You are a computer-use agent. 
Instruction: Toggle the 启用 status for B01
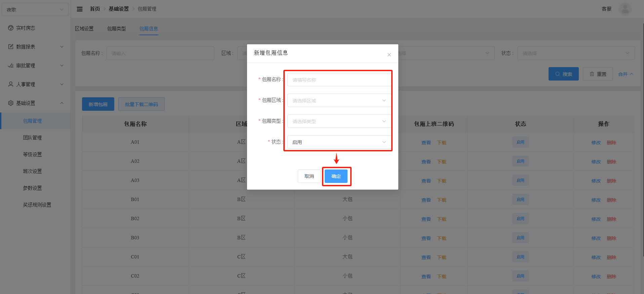pyautogui.click(x=521, y=199)
